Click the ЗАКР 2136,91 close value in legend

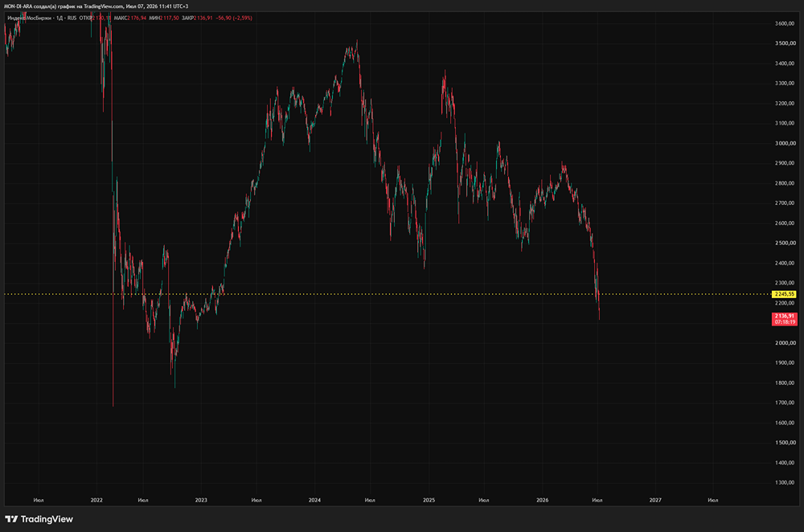(198, 18)
